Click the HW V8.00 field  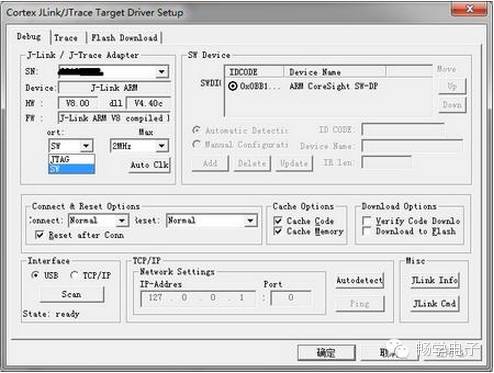(x=78, y=103)
